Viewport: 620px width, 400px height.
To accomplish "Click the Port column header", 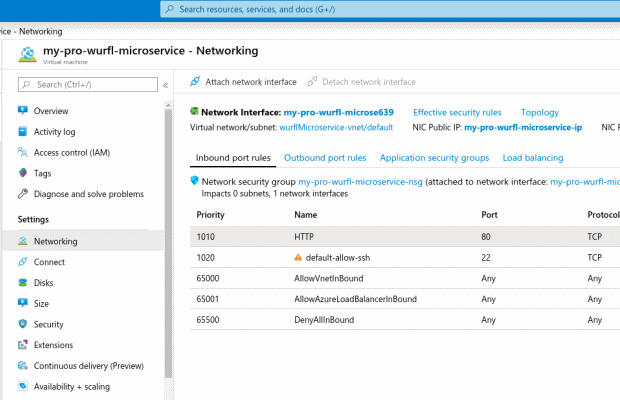I will [489, 215].
